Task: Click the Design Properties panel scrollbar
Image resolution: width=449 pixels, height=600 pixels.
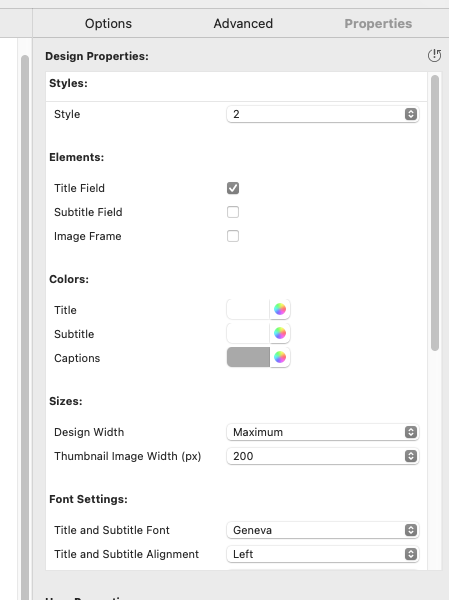Action: pos(434,213)
